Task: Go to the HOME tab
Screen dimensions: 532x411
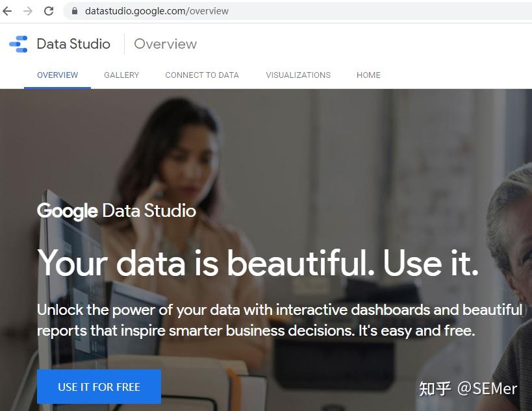Action: click(x=368, y=75)
